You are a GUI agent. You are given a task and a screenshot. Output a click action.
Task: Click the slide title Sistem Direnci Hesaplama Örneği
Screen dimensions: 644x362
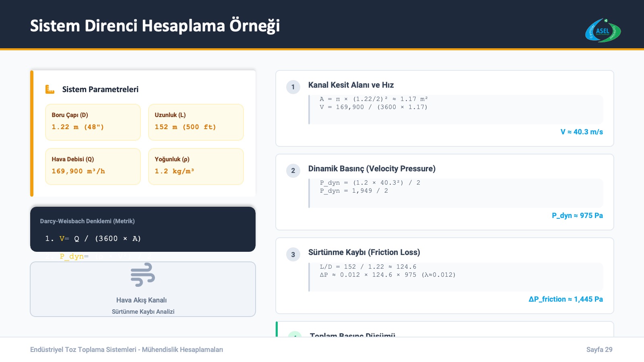point(155,26)
